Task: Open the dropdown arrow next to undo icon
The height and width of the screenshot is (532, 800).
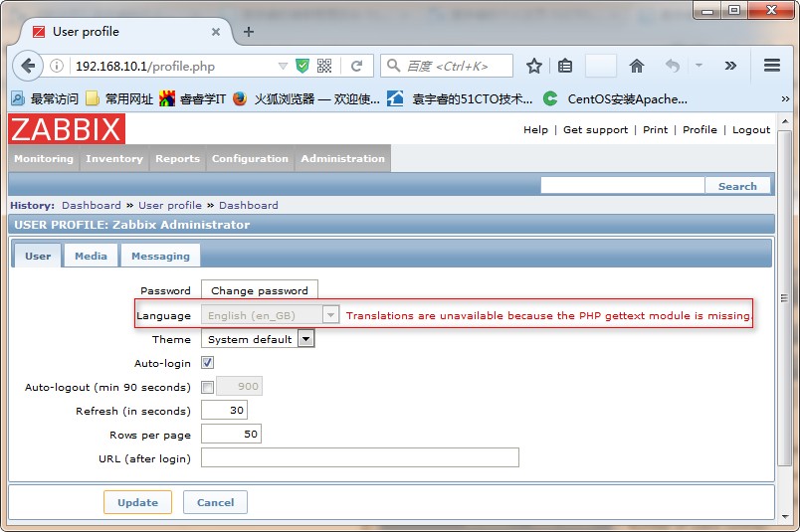Action: pos(699,66)
